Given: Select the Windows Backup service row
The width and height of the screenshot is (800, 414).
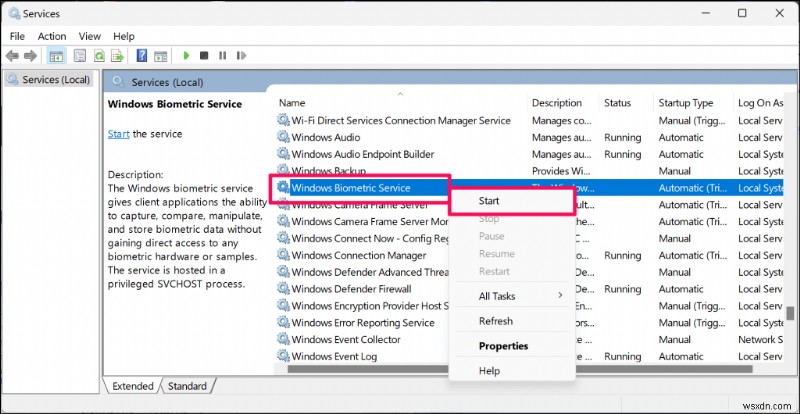Looking at the screenshot, I should pyautogui.click(x=529, y=171).
